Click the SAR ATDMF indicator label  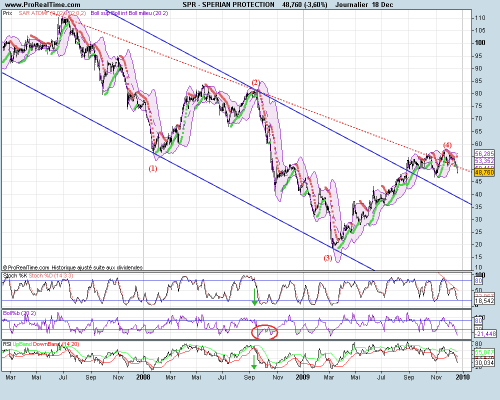pyautogui.click(x=52, y=13)
